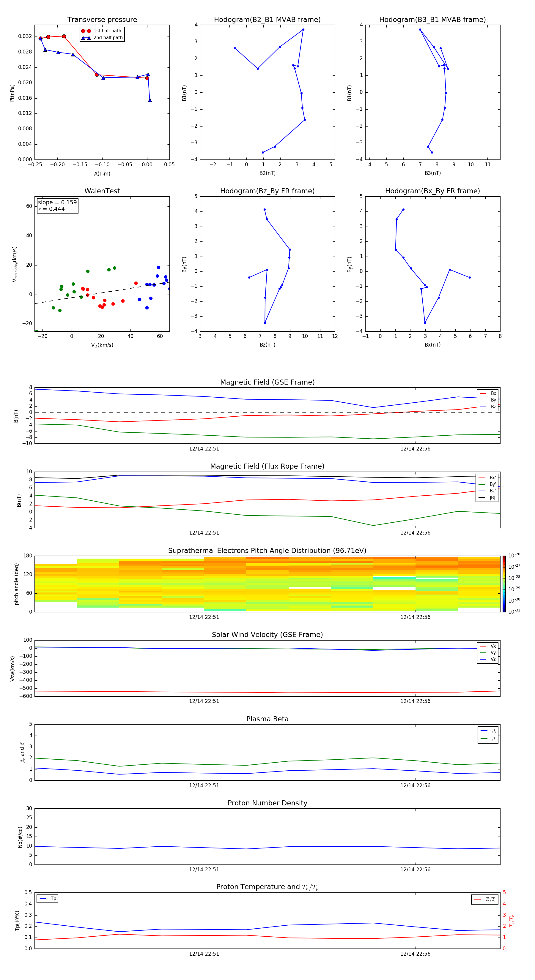This screenshot has height=980, width=535.
Task: Click the "slope = 0.159" annotation
Action: pos(57,203)
